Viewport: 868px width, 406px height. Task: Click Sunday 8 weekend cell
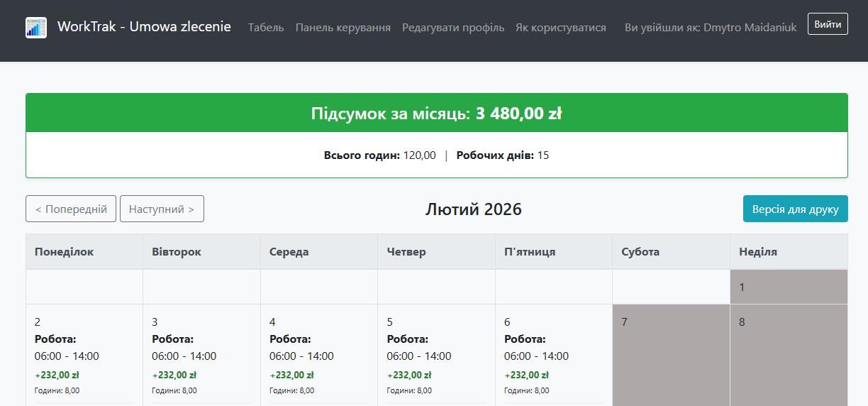pos(789,355)
